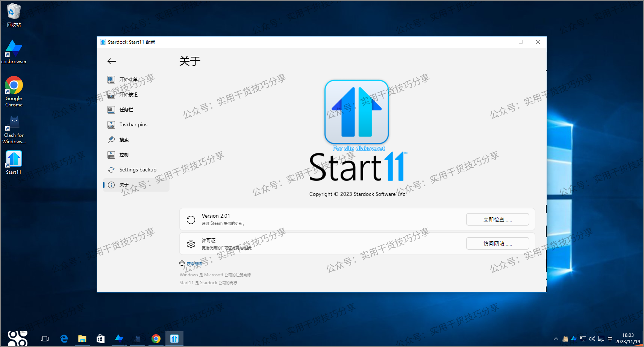Open the network icon in the system tray
The image size is (644, 347).
click(583, 338)
